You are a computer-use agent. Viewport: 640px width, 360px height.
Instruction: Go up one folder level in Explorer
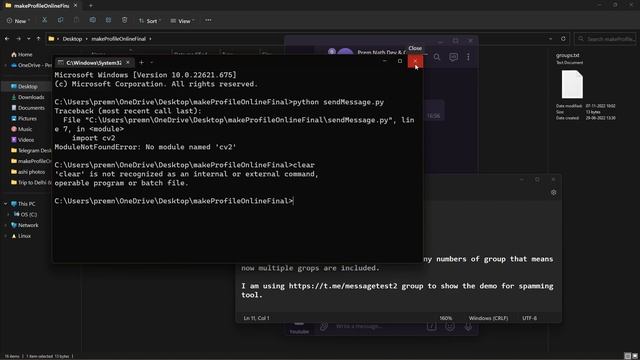click(x=38, y=39)
